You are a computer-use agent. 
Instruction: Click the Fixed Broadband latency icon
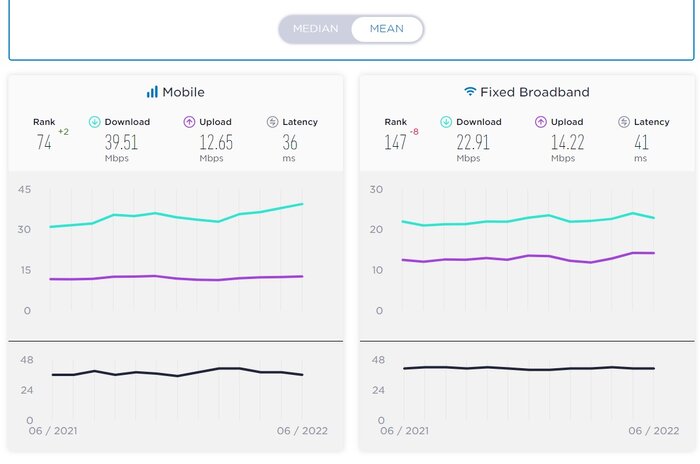point(623,122)
